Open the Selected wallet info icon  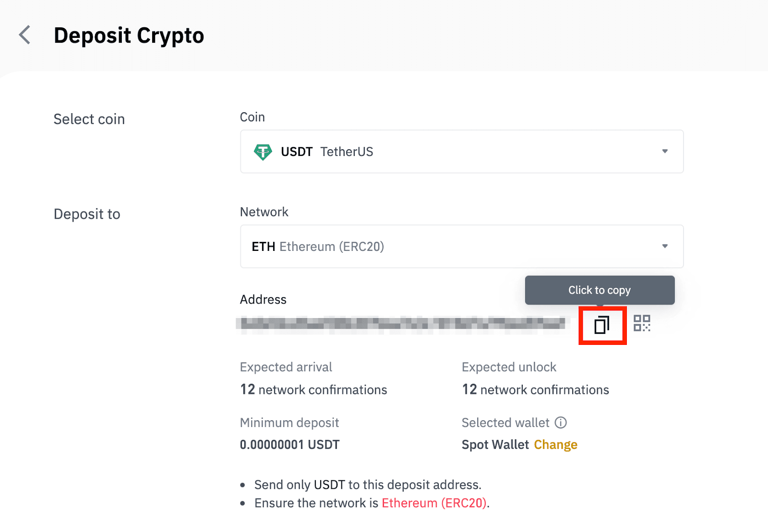[x=561, y=423]
